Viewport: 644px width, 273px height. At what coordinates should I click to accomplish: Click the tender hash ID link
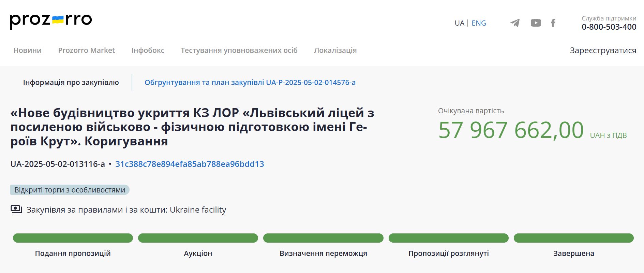coord(190,164)
